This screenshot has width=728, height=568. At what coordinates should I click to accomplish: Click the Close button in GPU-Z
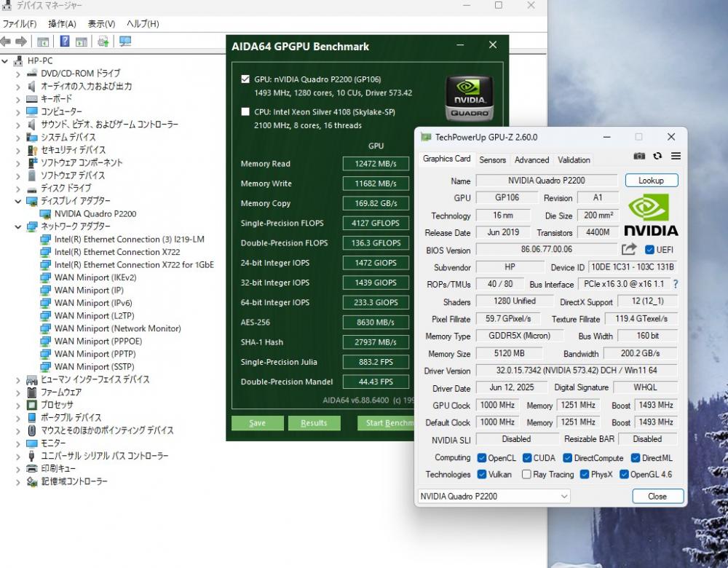coord(657,496)
